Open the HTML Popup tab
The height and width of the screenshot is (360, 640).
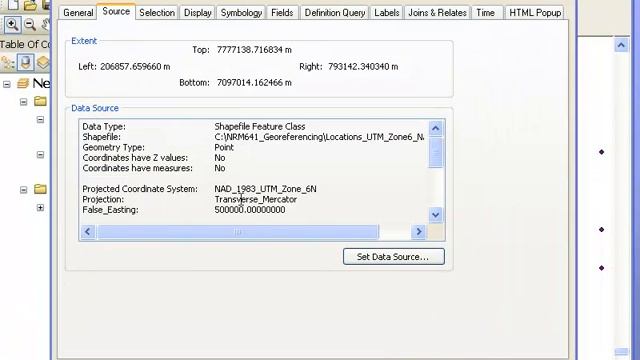pyautogui.click(x=535, y=13)
